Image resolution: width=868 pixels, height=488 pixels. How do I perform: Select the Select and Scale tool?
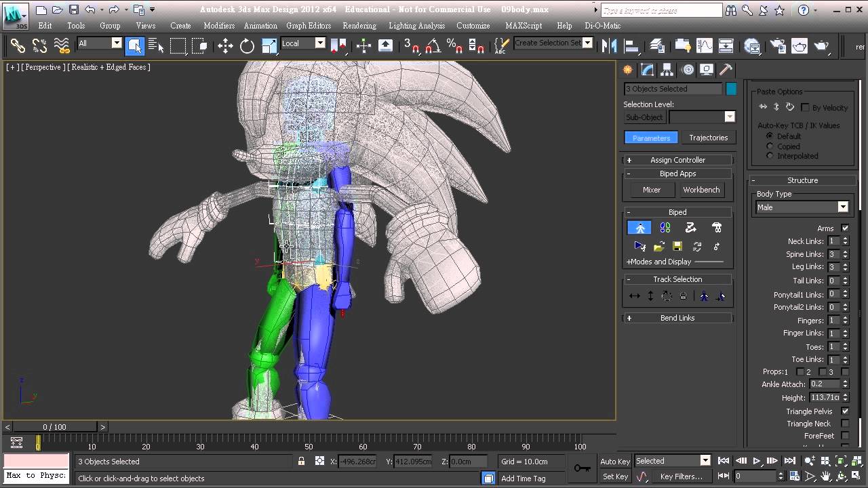pos(269,46)
